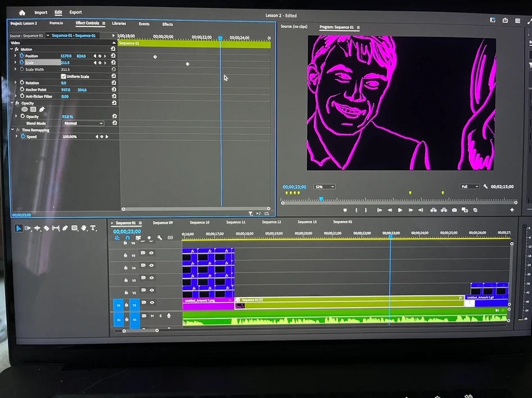Hide track V5 output eye
The height and width of the screenshot is (398, 532).
tap(151, 253)
